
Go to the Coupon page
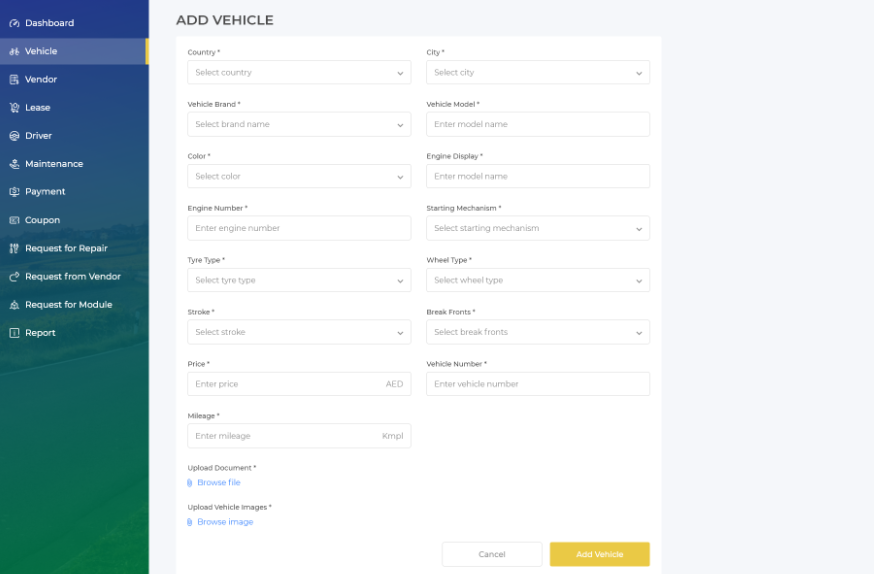pyautogui.click(x=74, y=220)
